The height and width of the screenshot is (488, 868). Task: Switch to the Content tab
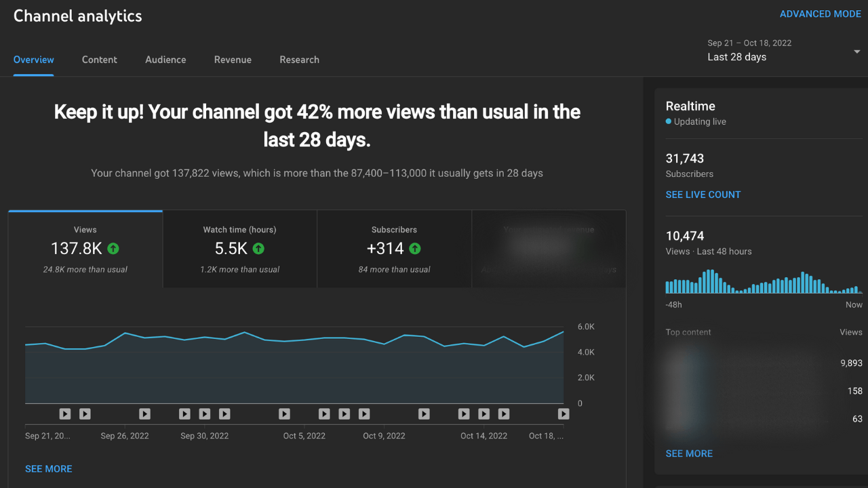[x=99, y=60]
